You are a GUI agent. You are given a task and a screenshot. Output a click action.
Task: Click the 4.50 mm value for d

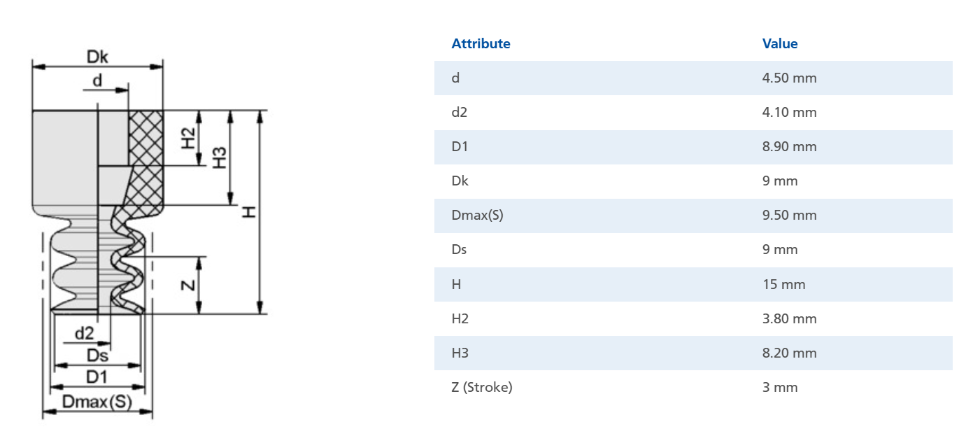click(x=789, y=78)
